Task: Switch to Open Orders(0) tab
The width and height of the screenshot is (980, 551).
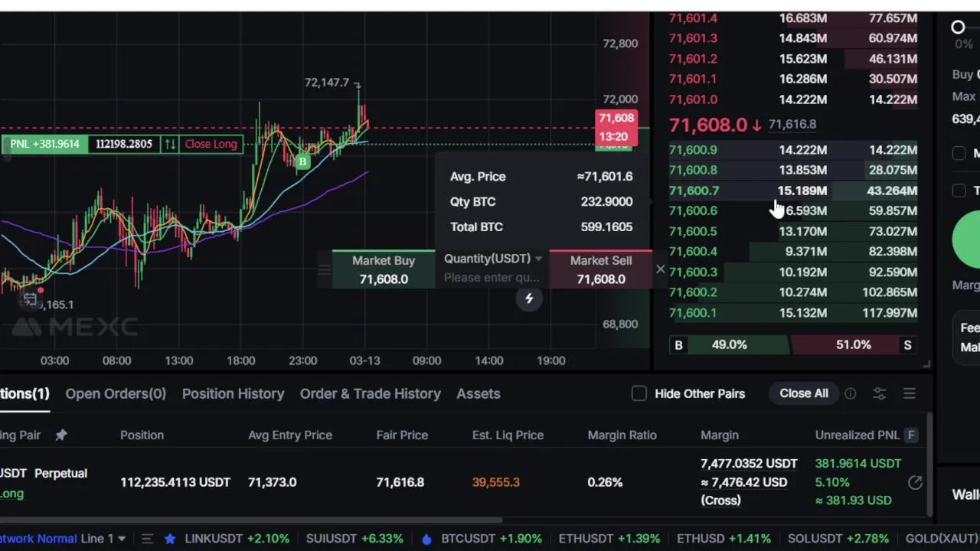Action: tap(116, 393)
